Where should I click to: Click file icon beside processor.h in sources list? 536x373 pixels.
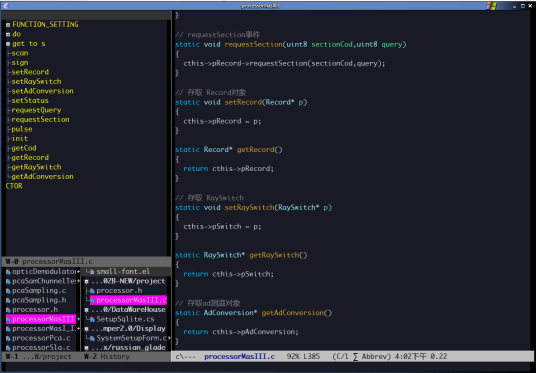[8, 310]
